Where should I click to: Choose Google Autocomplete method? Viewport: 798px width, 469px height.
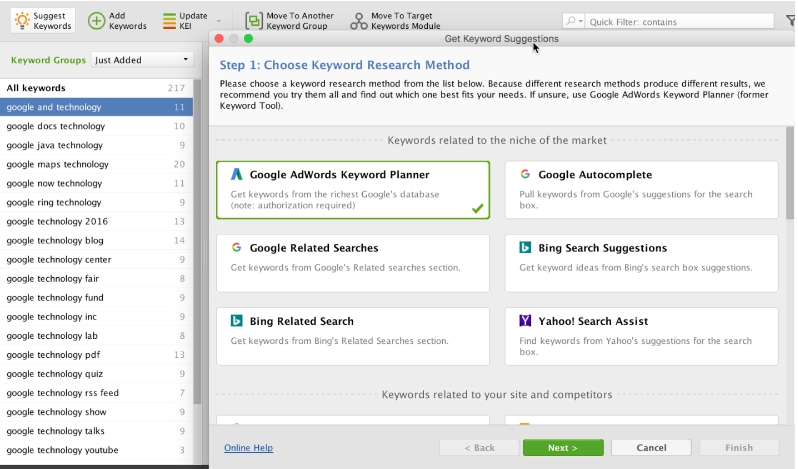coord(641,190)
